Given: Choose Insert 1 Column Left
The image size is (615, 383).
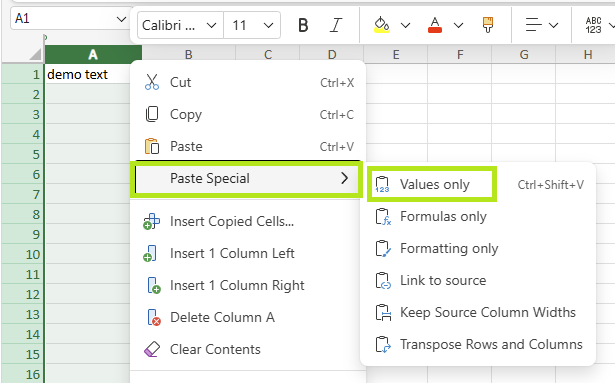Looking at the screenshot, I should point(248,254).
